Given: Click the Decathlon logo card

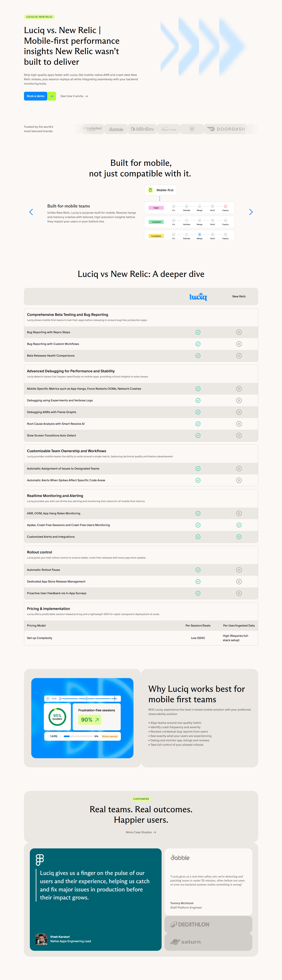Looking at the screenshot, I should [208, 924].
